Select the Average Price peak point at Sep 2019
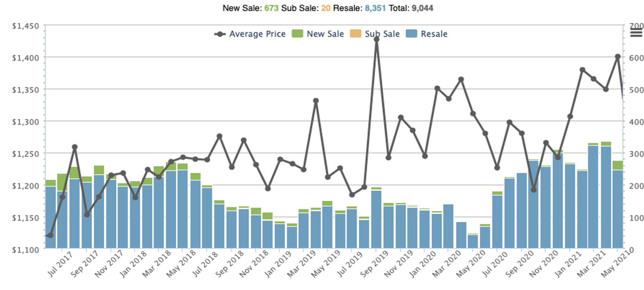644x290 pixels. pyautogui.click(x=376, y=39)
